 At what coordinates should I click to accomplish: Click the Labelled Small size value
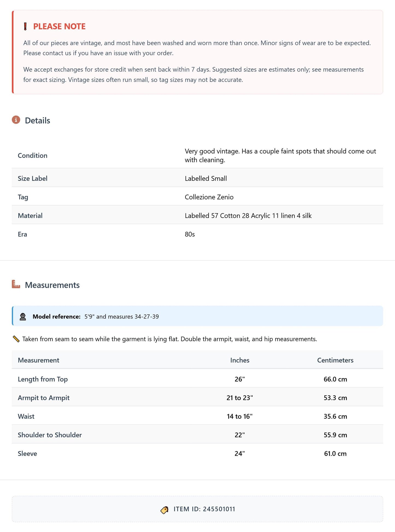pyautogui.click(x=206, y=178)
